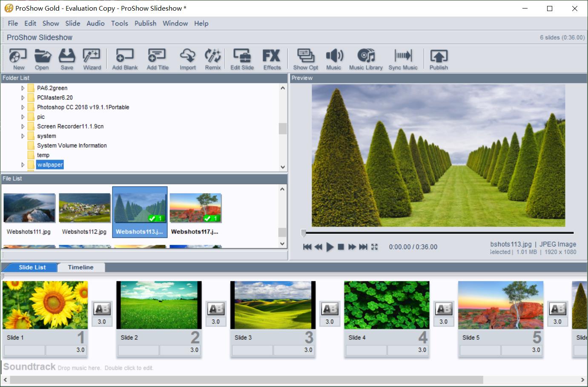Screen dimensions: 588x387
Task: Click the Sync Music icon
Action: pos(403,59)
